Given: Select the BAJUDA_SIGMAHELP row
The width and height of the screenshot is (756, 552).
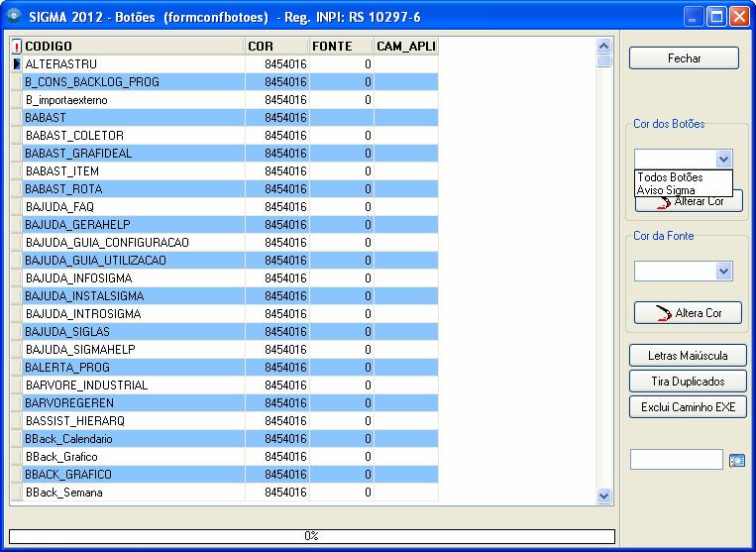Looking at the screenshot, I should [230, 350].
